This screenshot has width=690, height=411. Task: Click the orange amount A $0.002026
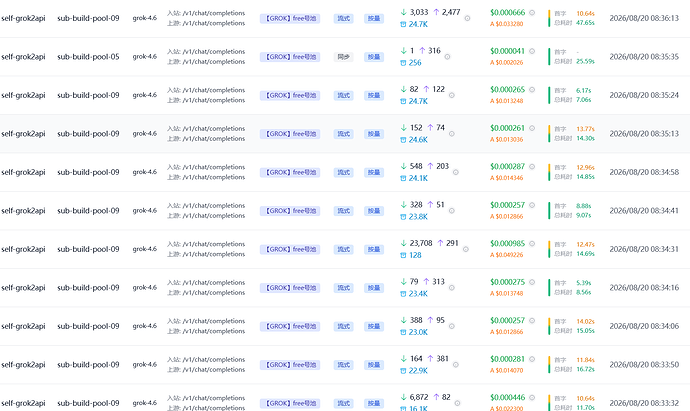[x=506, y=62]
